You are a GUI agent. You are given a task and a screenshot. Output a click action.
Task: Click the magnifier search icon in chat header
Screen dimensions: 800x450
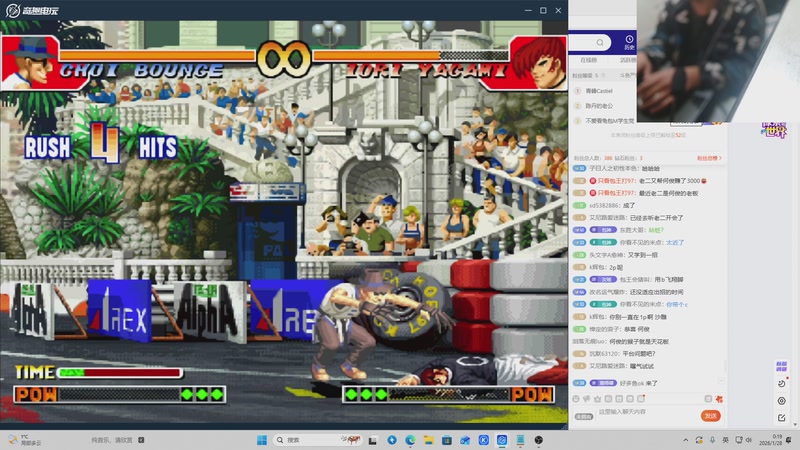click(600, 42)
